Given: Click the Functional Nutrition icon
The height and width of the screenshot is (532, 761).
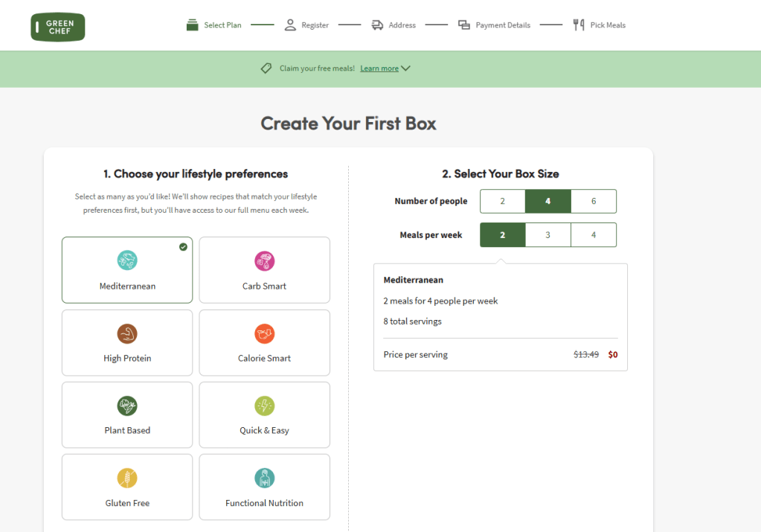Looking at the screenshot, I should coord(264,478).
